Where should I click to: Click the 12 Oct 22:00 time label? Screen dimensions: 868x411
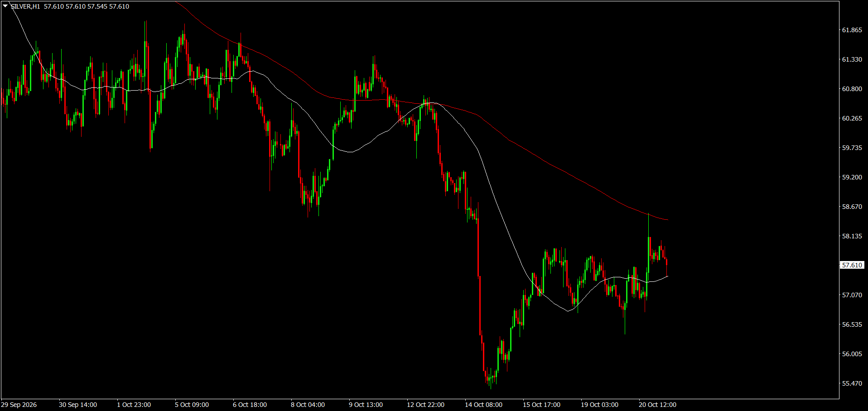(x=426, y=405)
